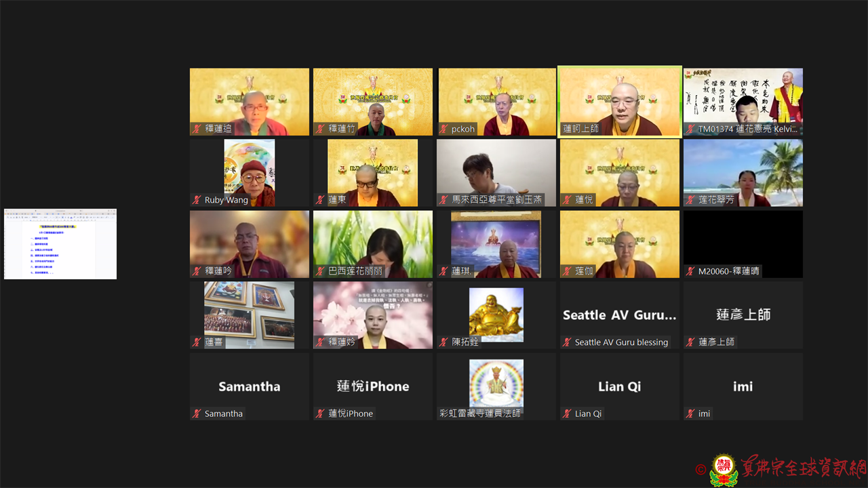Click the 彩虹雷藏寺蓮員法師 rainbow avatar tile
Image resolution: width=868 pixels, height=488 pixels.
(496, 386)
